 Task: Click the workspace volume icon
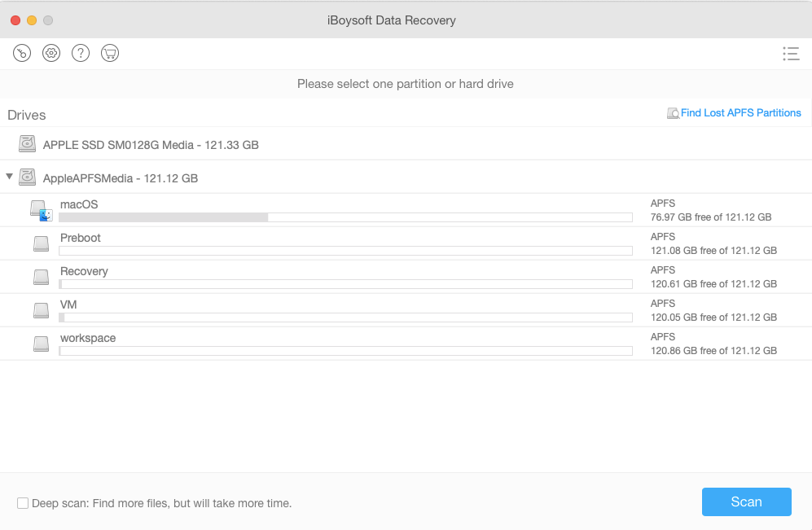pyautogui.click(x=41, y=344)
